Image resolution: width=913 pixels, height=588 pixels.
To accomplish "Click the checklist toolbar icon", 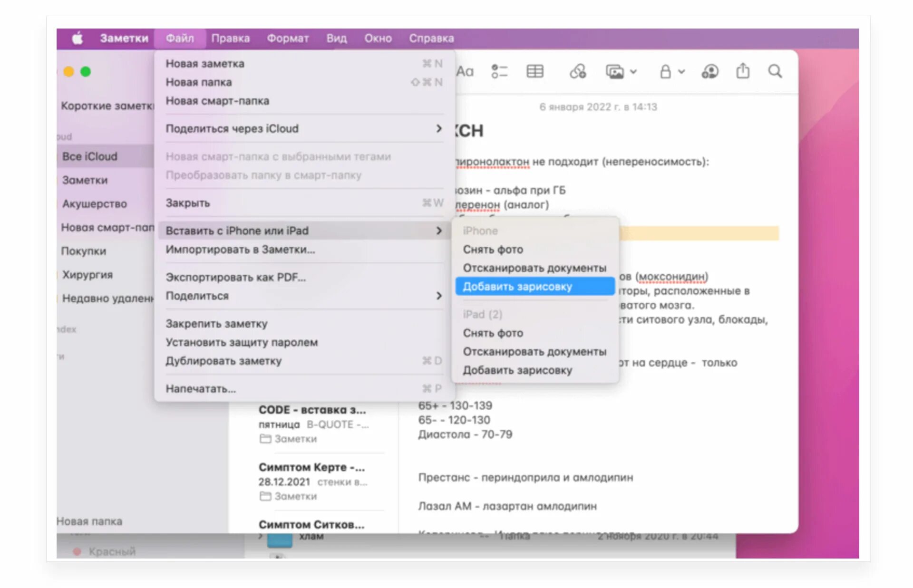I will tap(499, 72).
